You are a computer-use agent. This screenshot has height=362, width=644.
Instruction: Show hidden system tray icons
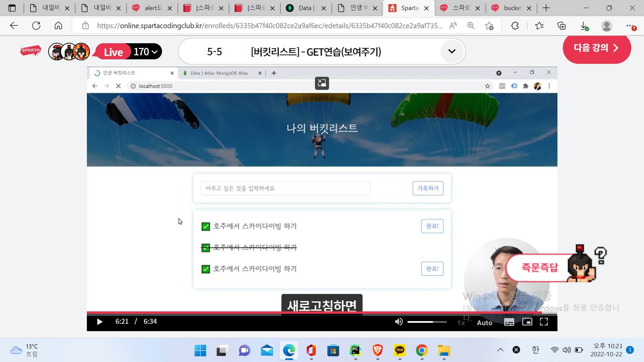500,350
